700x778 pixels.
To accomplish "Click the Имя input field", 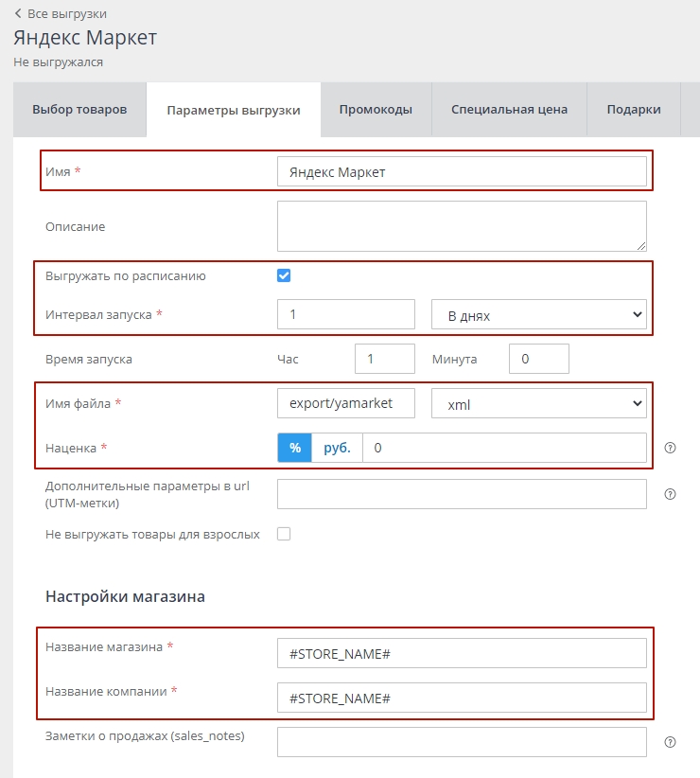I will (462, 172).
